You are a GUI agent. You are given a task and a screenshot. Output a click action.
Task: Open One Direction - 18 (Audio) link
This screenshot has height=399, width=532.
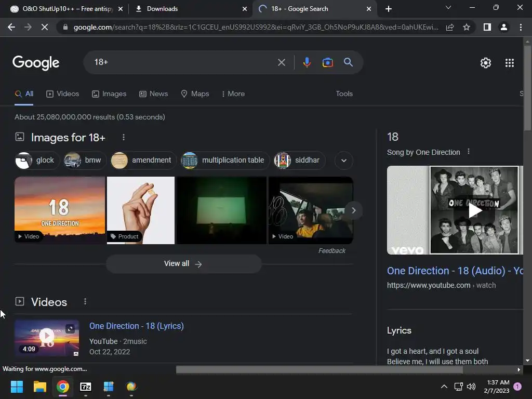click(455, 271)
